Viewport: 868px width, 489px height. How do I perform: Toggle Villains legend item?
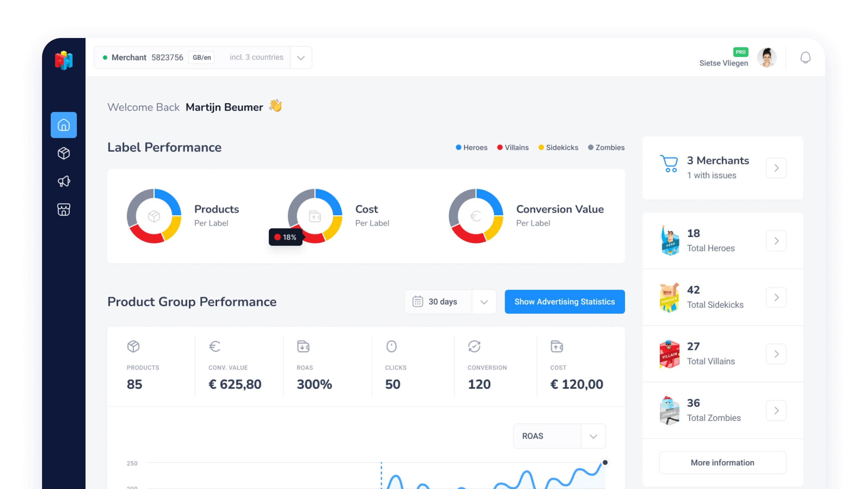click(x=513, y=148)
